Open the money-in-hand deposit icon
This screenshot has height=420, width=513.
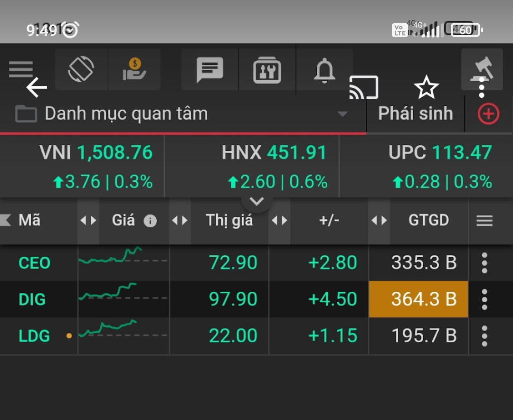point(134,69)
